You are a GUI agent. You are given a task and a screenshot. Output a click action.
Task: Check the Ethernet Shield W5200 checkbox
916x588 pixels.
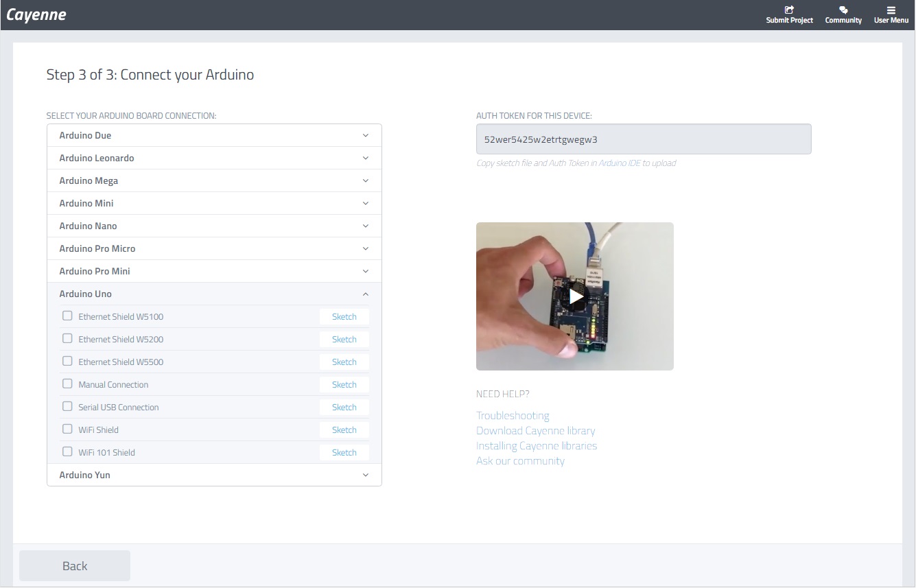click(67, 338)
